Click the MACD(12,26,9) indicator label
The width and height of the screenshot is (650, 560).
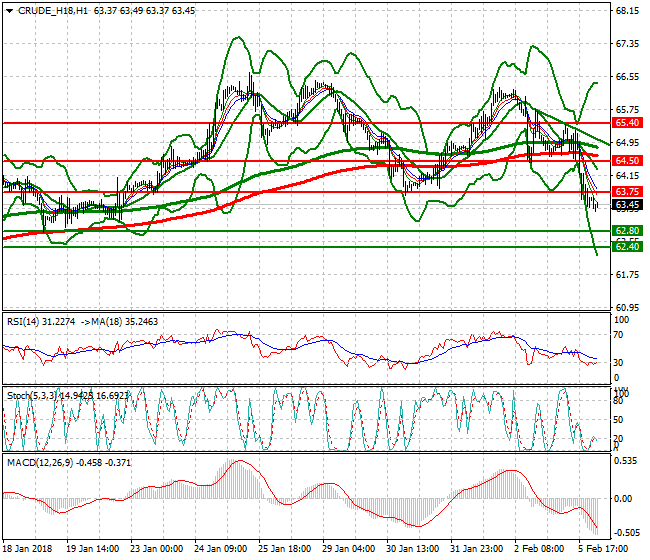tap(39, 462)
